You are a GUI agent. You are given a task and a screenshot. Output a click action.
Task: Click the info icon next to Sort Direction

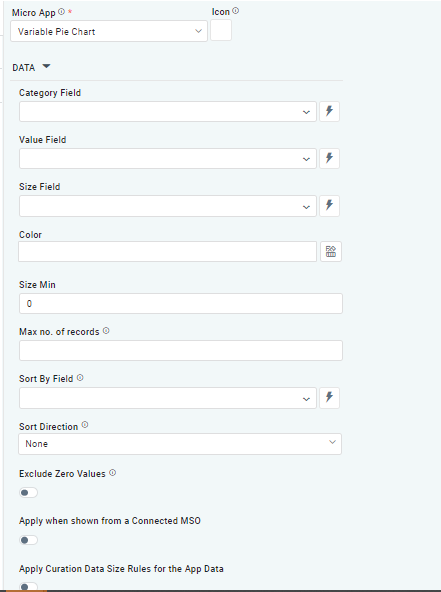85,425
